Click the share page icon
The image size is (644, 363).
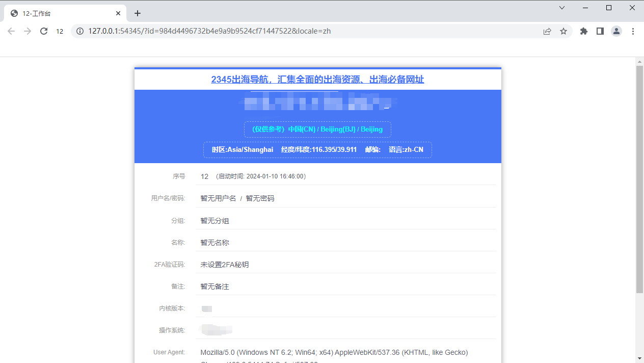tap(547, 31)
